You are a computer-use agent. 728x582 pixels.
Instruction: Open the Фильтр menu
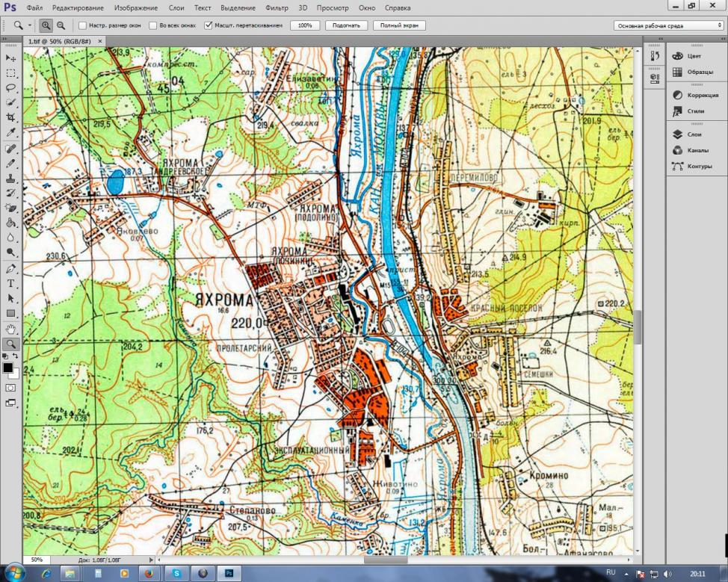tap(277, 7)
